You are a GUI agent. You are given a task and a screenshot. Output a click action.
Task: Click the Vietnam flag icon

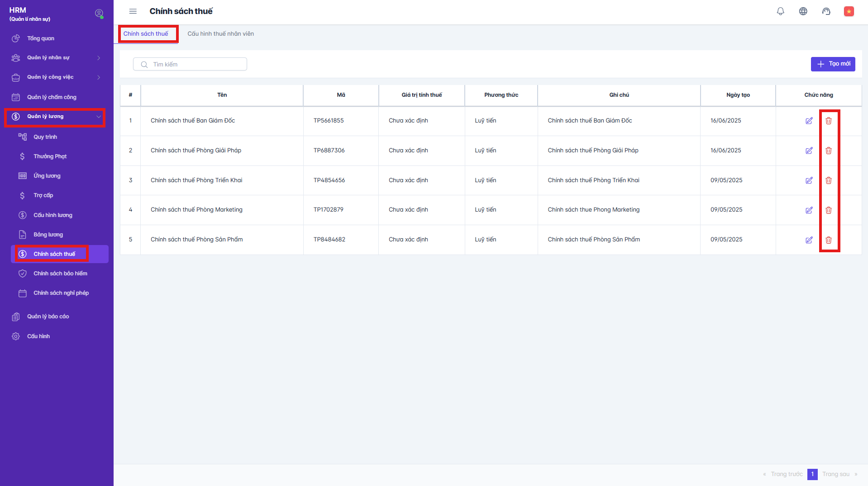pos(849,11)
